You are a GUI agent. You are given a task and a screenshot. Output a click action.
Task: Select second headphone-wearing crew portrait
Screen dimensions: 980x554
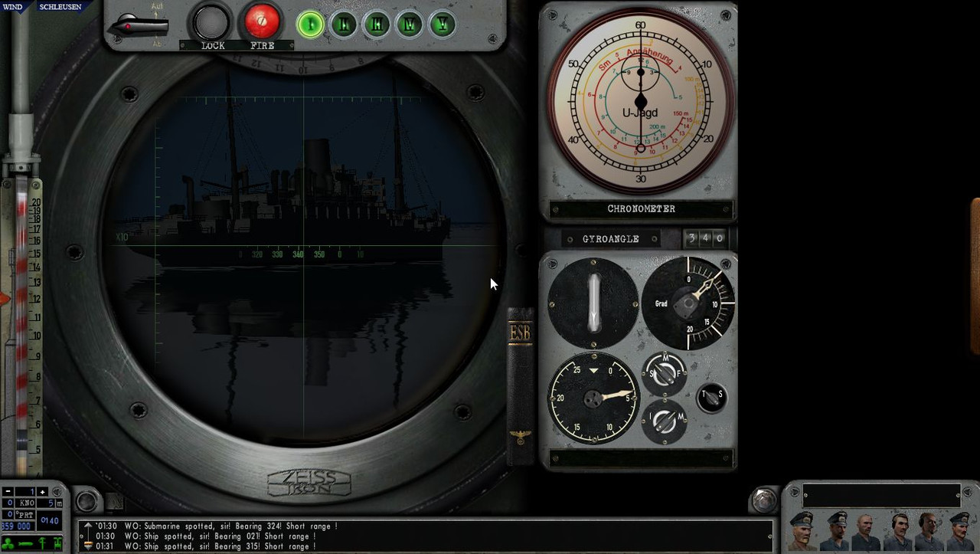[929, 530]
